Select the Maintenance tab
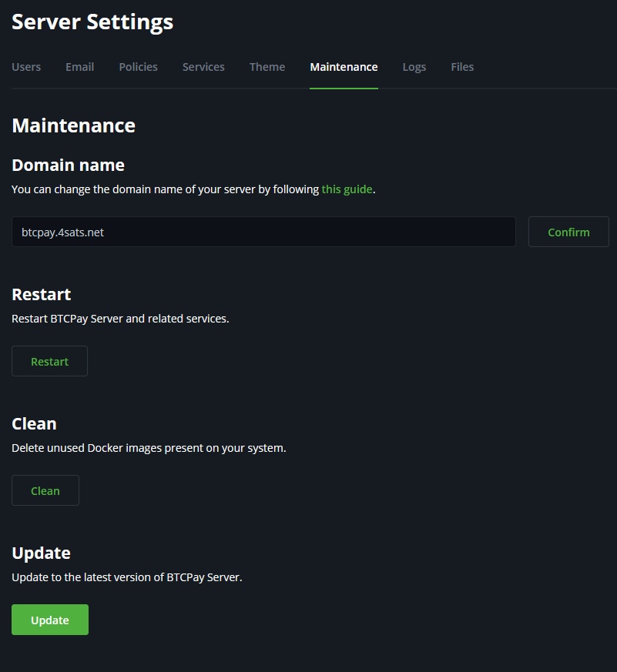 344,67
